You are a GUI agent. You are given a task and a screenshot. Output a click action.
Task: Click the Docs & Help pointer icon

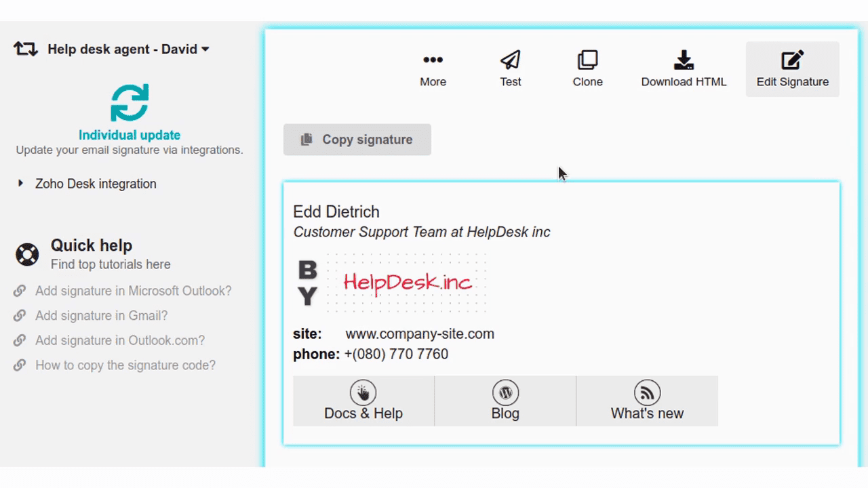pyautogui.click(x=363, y=392)
